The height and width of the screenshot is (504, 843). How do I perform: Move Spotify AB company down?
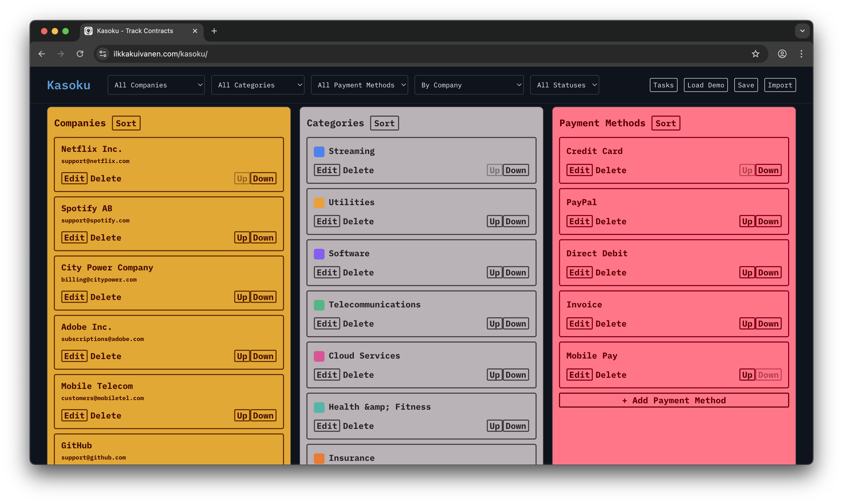tap(263, 238)
